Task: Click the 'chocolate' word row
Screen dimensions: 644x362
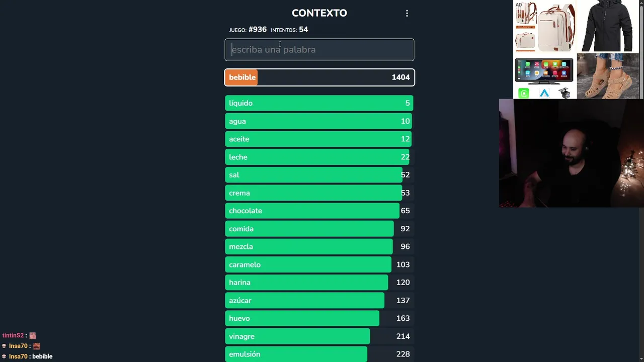Action: [319, 211]
